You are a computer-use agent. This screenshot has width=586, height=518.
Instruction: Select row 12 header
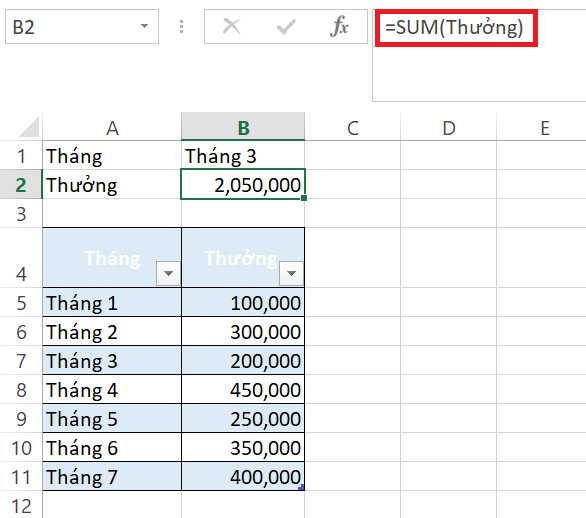coord(21,505)
